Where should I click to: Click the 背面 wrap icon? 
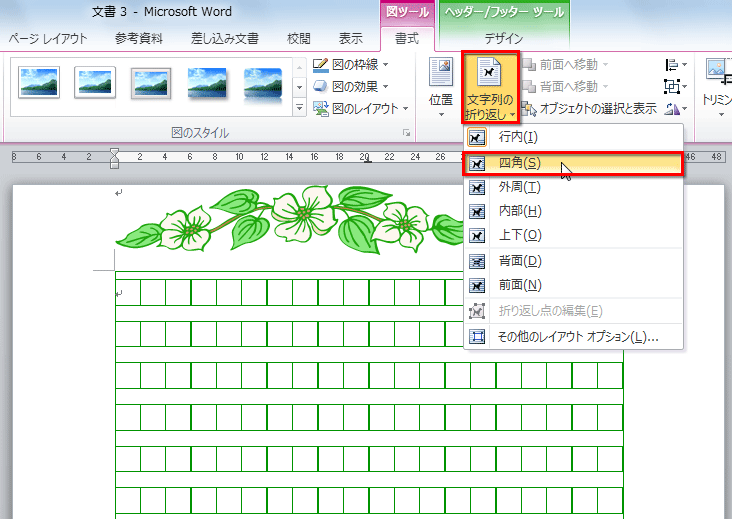[477, 261]
